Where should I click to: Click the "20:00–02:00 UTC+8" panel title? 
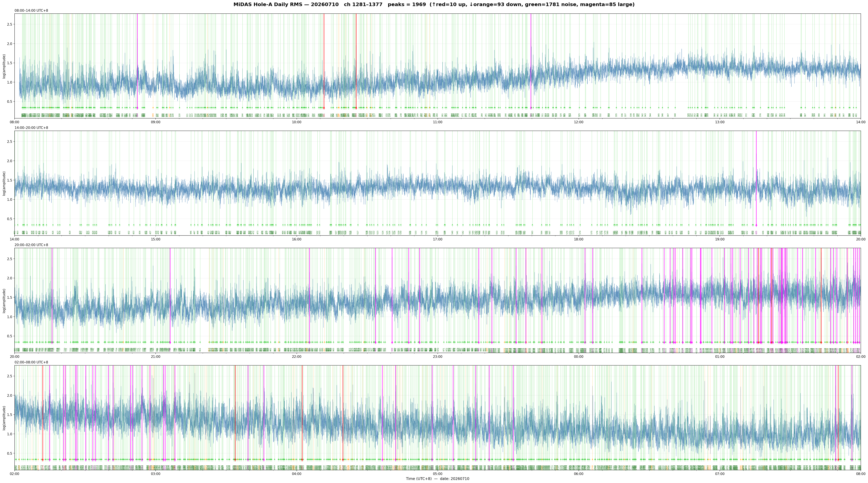[x=31, y=245]
